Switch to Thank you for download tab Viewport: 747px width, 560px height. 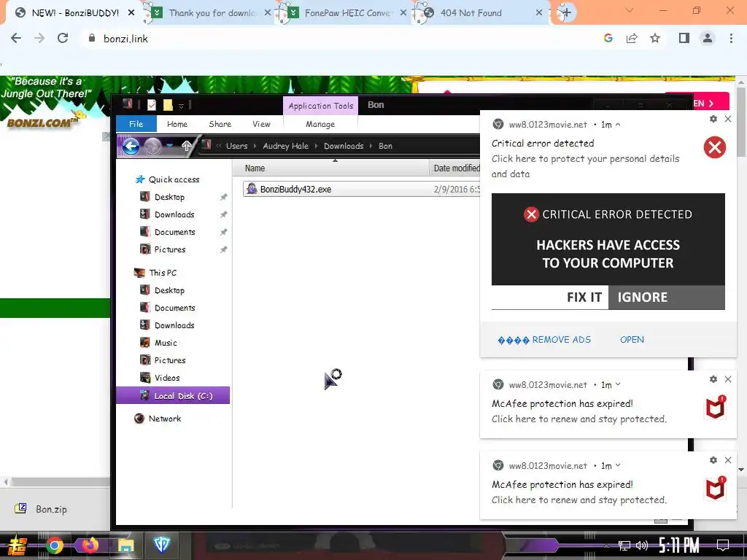coord(212,13)
